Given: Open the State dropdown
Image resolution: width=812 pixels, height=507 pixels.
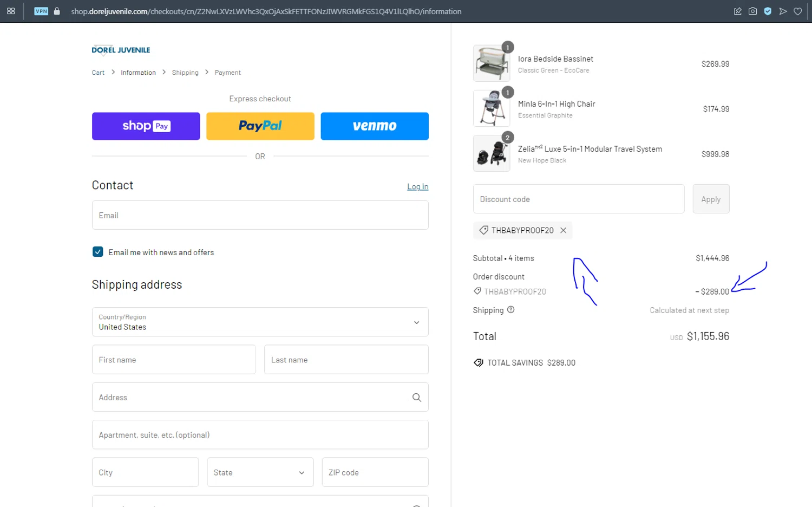Looking at the screenshot, I should click(x=260, y=472).
